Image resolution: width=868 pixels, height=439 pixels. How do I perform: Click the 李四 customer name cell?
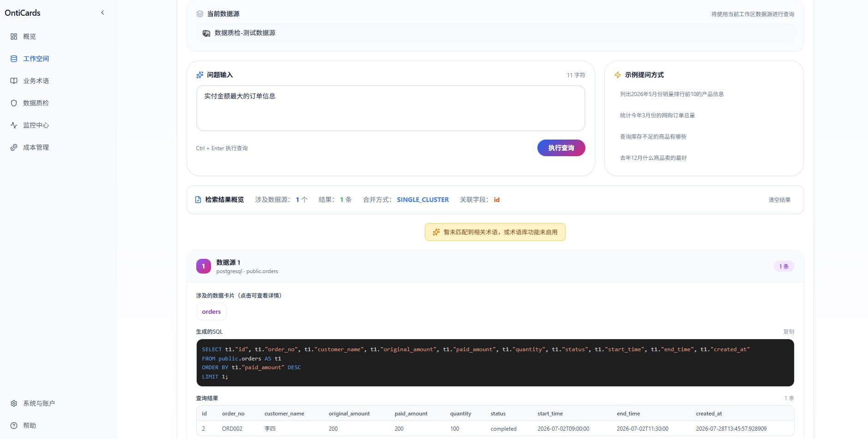tap(270, 429)
